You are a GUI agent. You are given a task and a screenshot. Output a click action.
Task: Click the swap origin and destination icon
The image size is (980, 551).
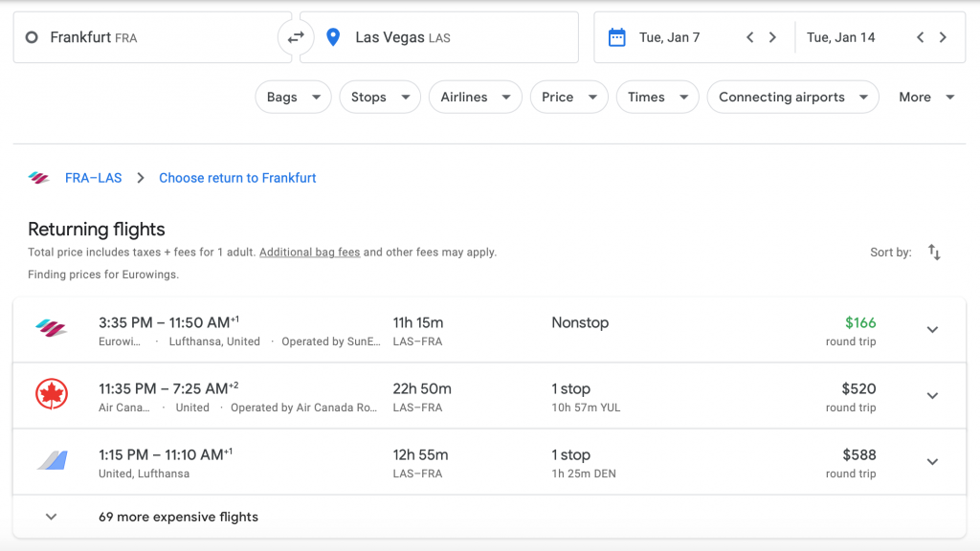pyautogui.click(x=296, y=37)
